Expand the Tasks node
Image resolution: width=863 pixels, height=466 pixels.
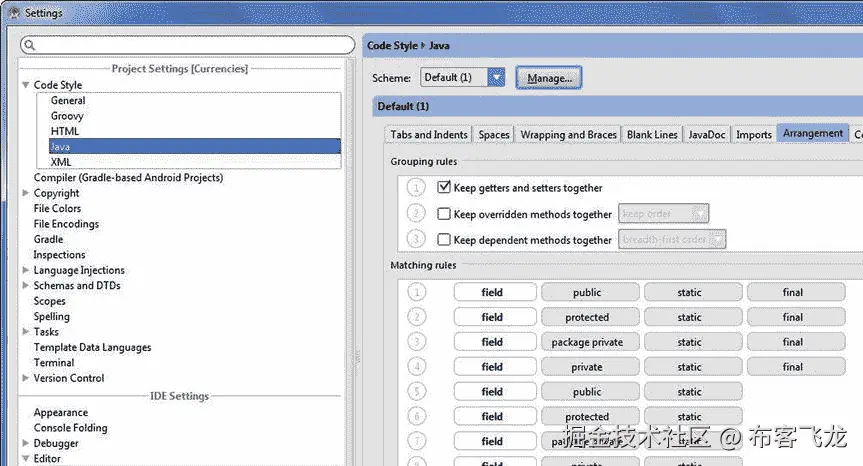point(25,331)
